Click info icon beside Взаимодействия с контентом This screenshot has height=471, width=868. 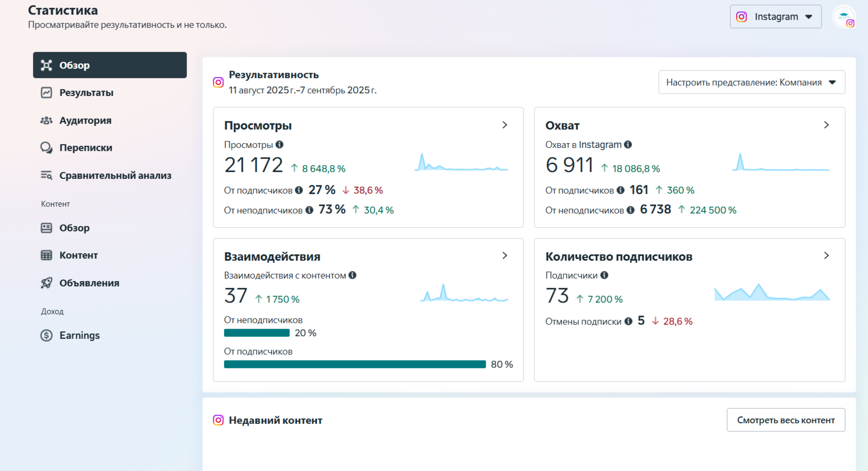point(353,275)
